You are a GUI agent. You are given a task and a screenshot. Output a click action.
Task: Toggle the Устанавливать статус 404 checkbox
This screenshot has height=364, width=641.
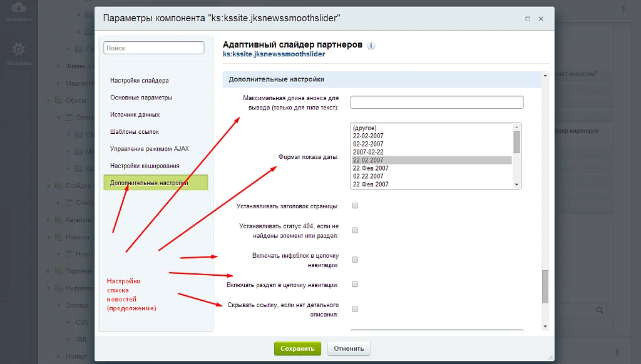pyautogui.click(x=355, y=230)
